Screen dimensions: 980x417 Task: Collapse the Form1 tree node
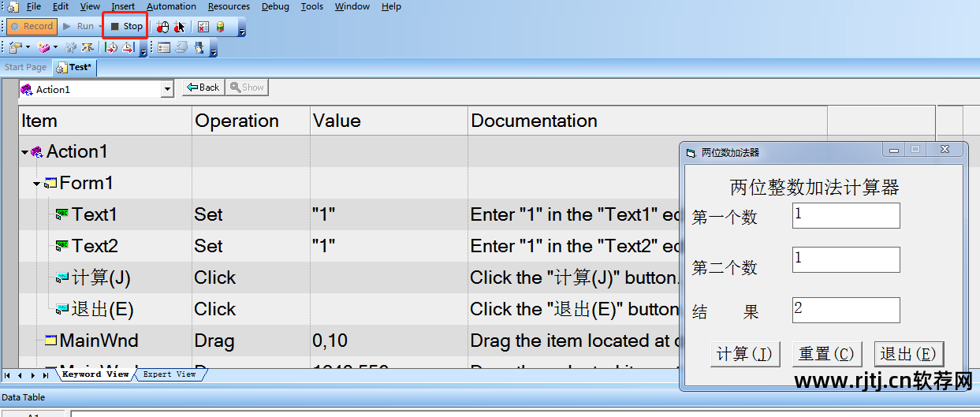click(36, 184)
